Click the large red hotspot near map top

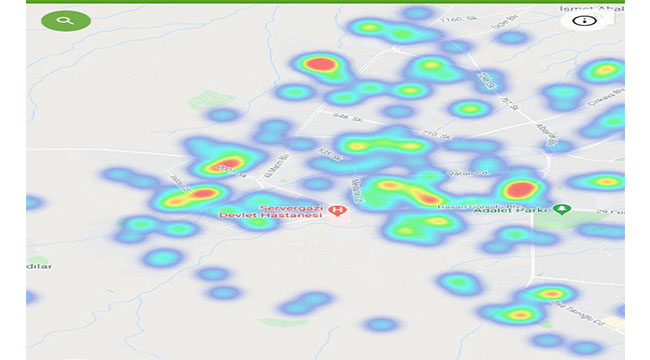[320, 64]
